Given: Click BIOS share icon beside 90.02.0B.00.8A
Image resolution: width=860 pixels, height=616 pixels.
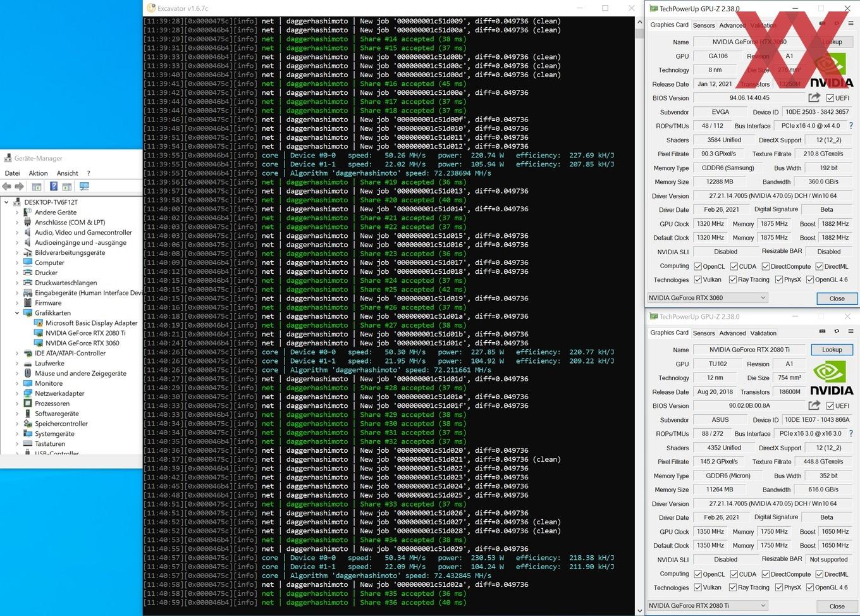Looking at the screenshot, I should point(814,405).
